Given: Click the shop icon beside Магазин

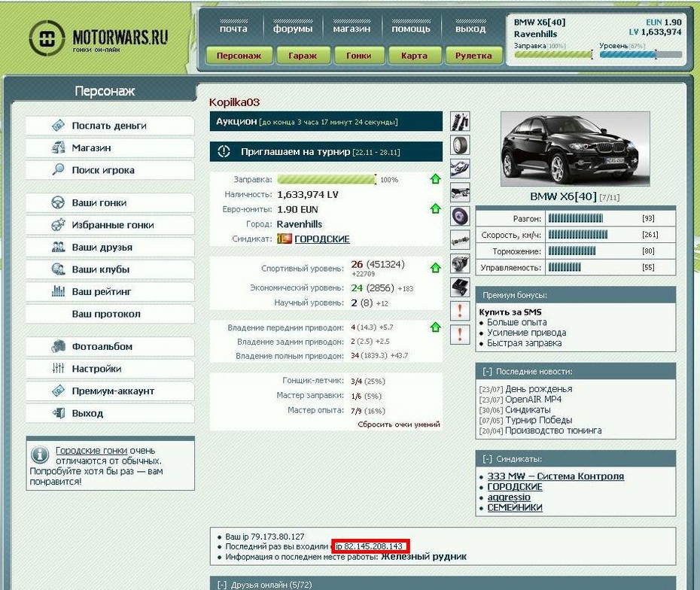Looking at the screenshot, I should point(59,147).
